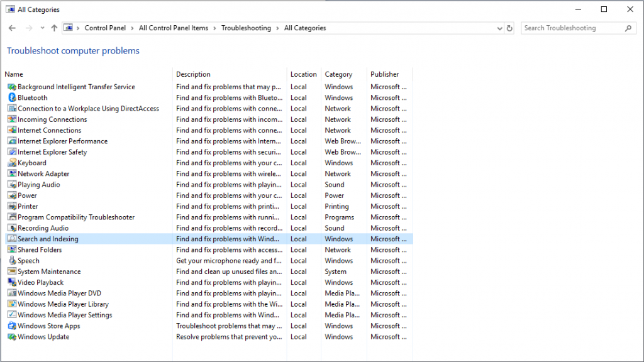The image size is (644, 362).
Task: Click the Windows Media Player DVD icon
Action: 12,293
